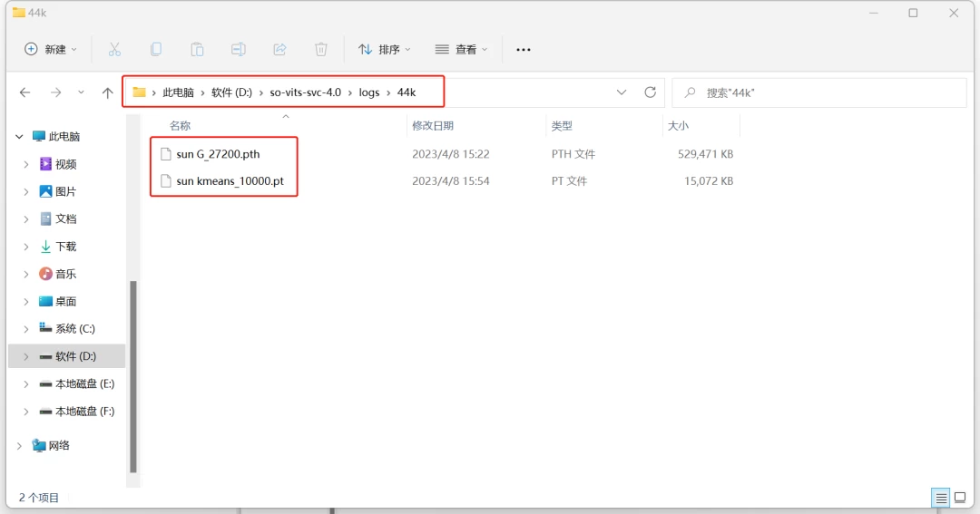Click the Share icon in toolbar
Screen dimensions: 980x514
pyautogui.click(x=279, y=49)
